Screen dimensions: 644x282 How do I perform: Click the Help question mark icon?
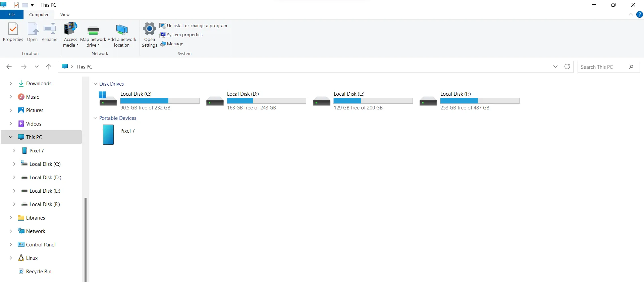(x=640, y=14)
